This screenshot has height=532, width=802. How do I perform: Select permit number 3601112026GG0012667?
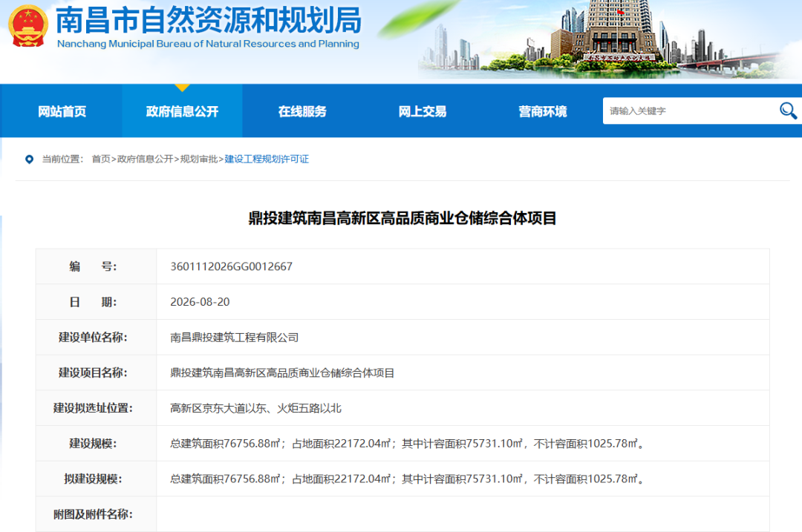(x=231, y=266)
